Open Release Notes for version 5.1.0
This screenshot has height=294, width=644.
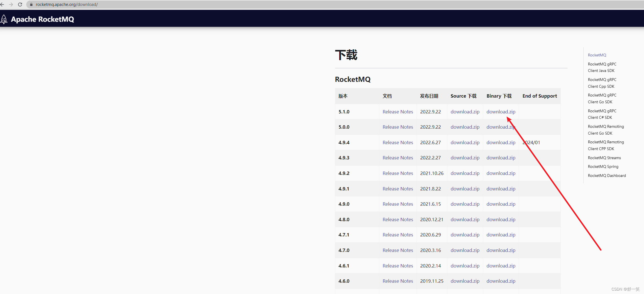point(398,112)
